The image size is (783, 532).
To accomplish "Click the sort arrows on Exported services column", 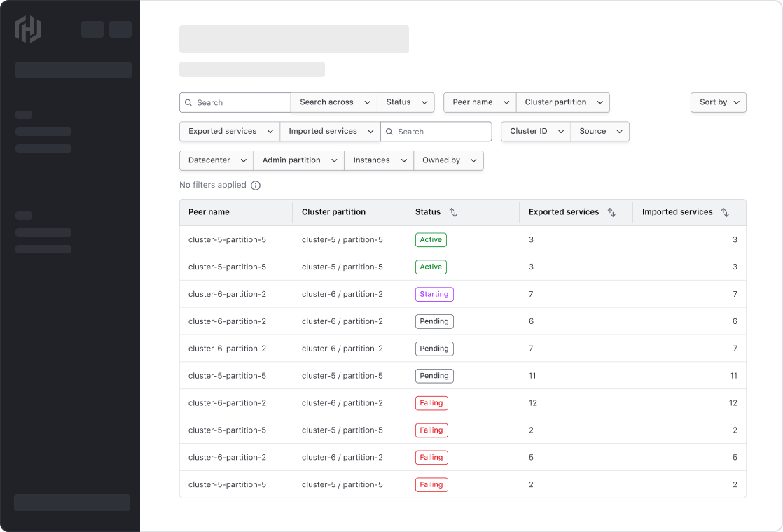I will pyautogui.click(x=611, y=211).
